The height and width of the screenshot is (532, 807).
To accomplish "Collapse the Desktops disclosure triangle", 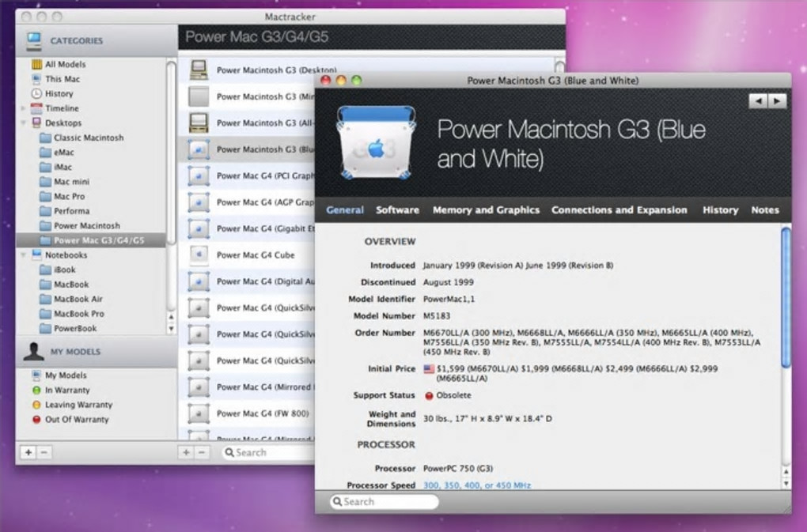I will tap(23, 123).
